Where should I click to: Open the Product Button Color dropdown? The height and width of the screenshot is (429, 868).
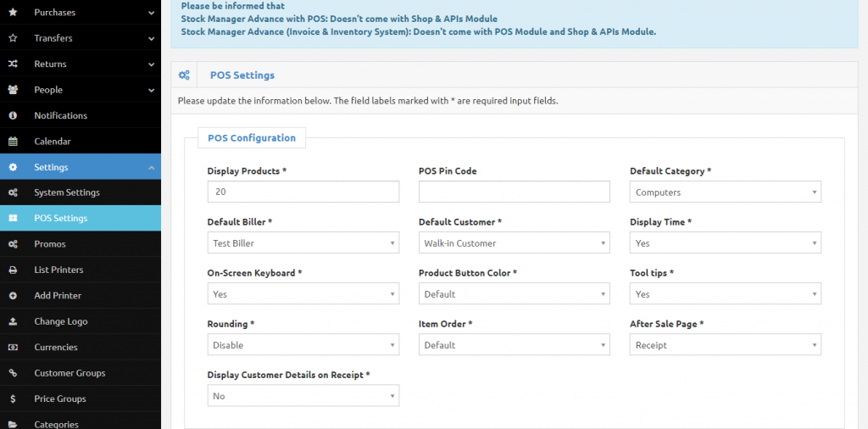coord(515,294)
